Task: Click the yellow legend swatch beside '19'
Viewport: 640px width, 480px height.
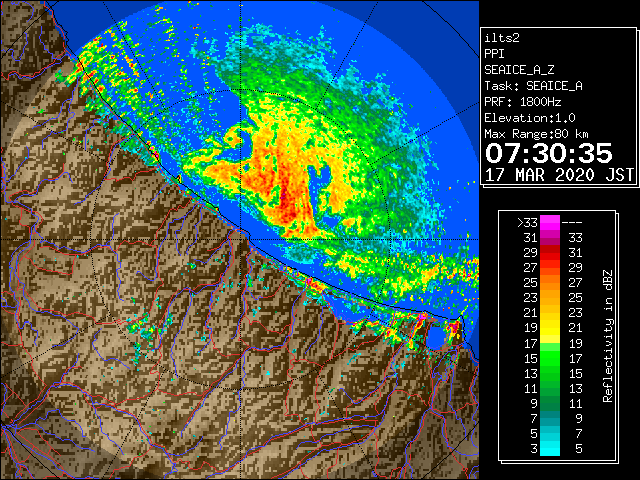Action: click(550, 329)
